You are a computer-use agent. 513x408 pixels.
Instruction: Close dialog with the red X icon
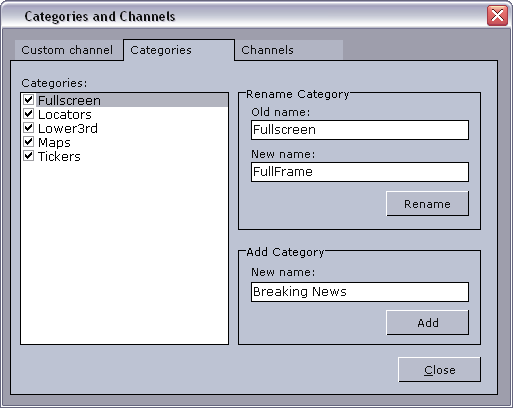pyautogui.click(x=497, y=15)
